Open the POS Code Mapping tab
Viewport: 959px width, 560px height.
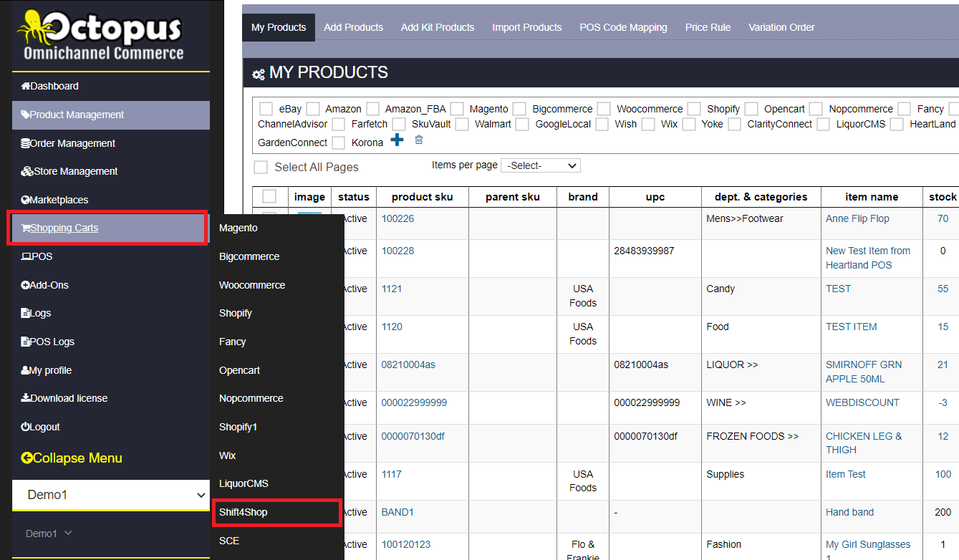[623, 27]
